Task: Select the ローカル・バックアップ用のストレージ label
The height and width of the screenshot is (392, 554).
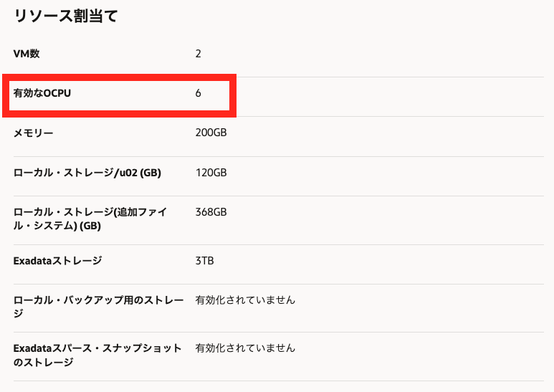Action: click(99, 300)
